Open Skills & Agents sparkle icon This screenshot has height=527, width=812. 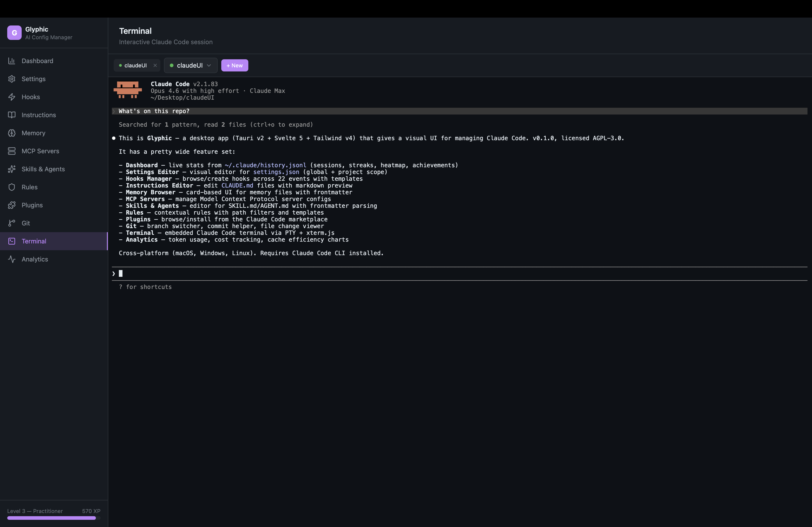(x=12, y=169)
